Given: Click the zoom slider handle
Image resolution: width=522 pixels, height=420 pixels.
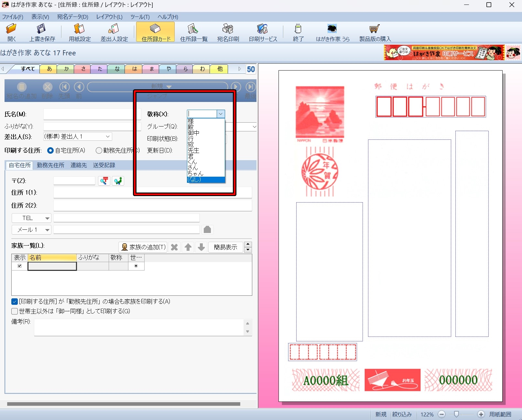Looking at the screenshot, I should tap(456, 414).
